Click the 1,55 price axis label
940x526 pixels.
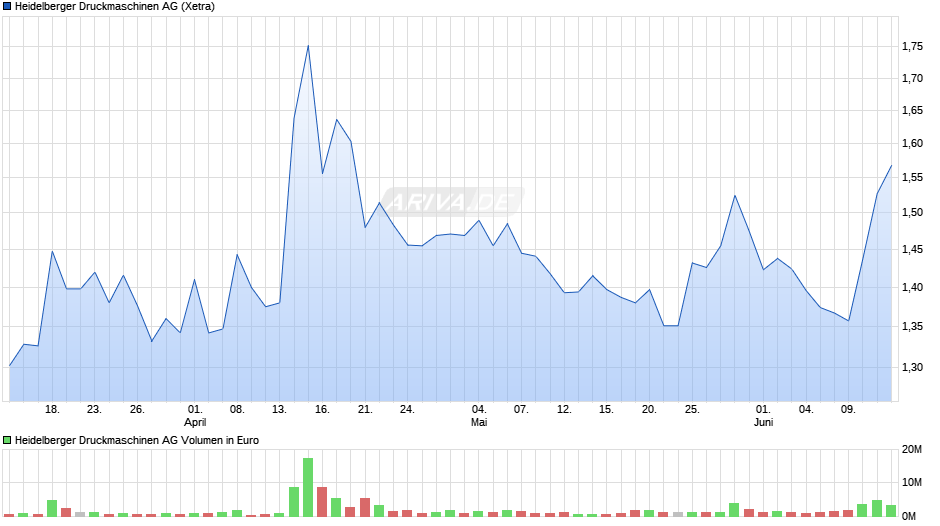(912, 178)
